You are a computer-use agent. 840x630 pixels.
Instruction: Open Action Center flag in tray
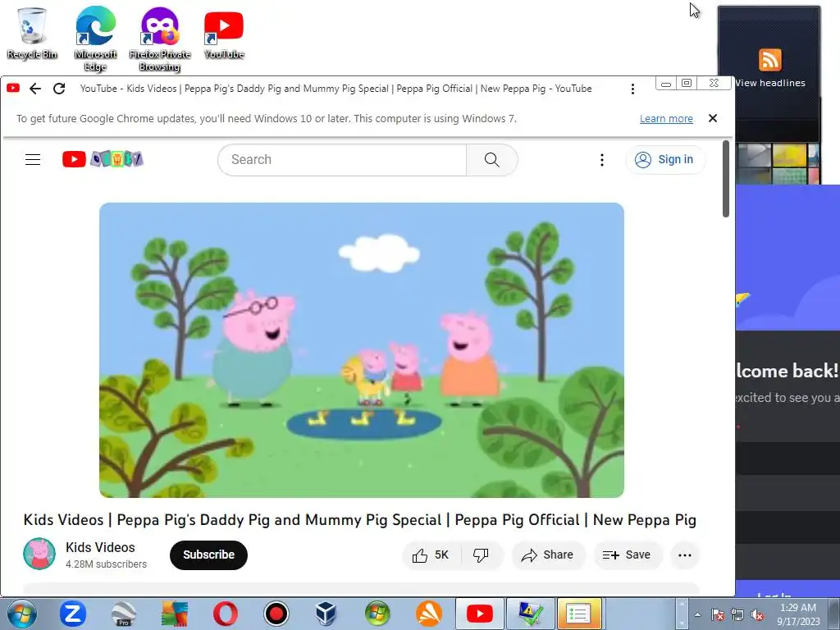click(x=717, y=614)
